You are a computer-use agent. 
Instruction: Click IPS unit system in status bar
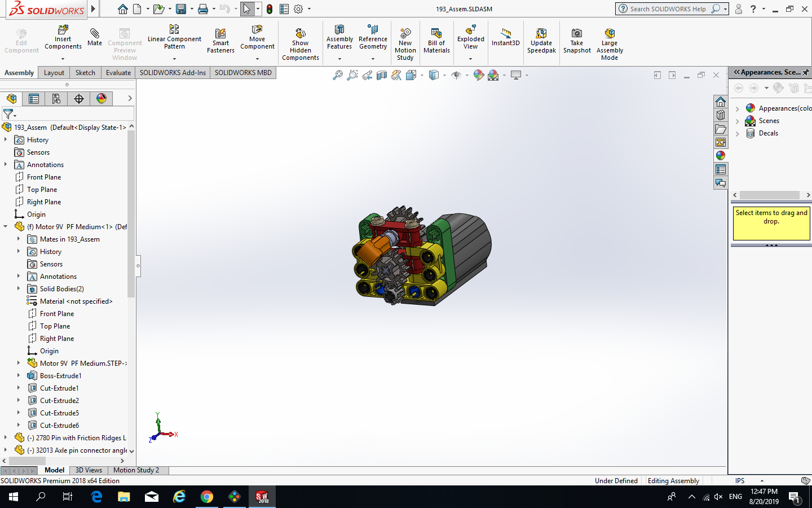pos(740,481)
